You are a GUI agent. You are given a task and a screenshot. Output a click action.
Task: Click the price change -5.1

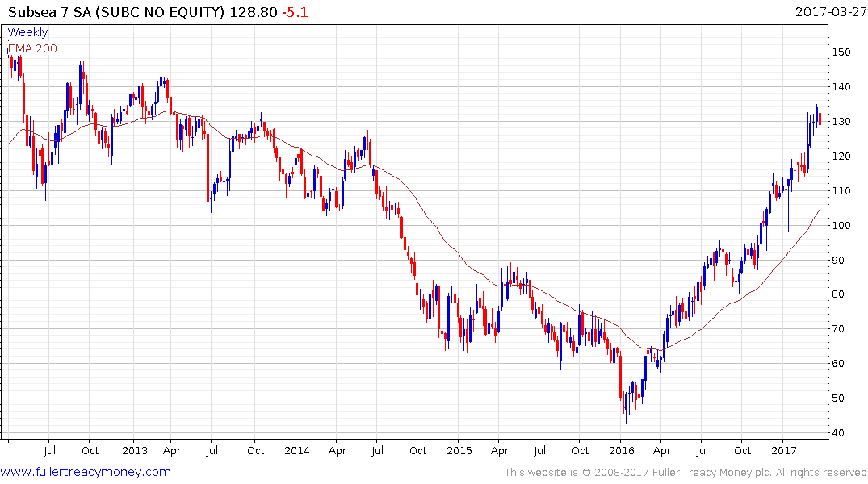[295, 11]
